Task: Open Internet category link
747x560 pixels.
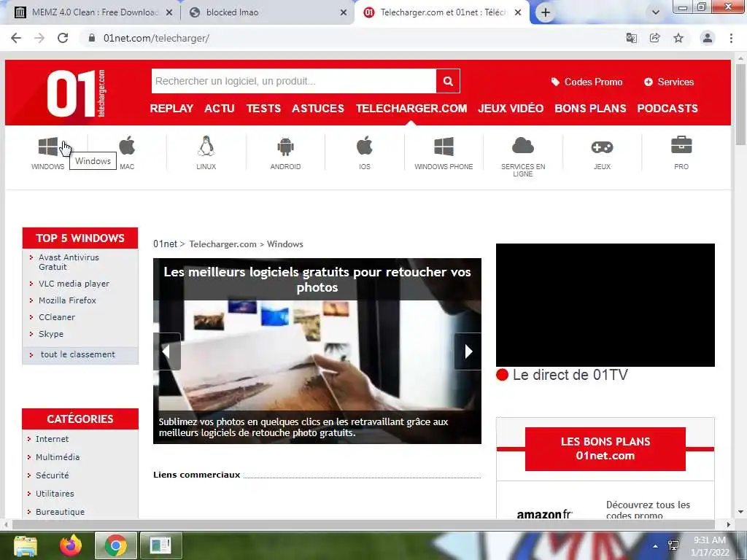Action: (x=52, y=439)
